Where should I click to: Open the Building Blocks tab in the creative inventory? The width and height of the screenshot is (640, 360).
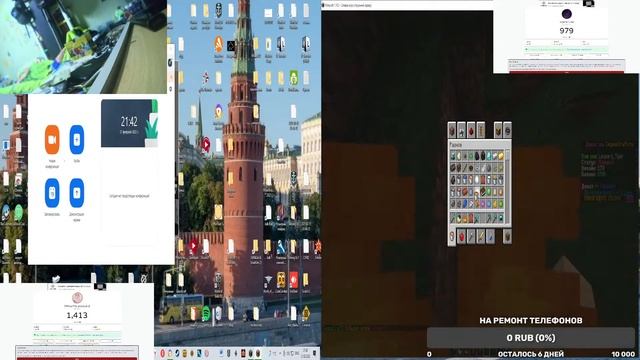click(452, 131)
